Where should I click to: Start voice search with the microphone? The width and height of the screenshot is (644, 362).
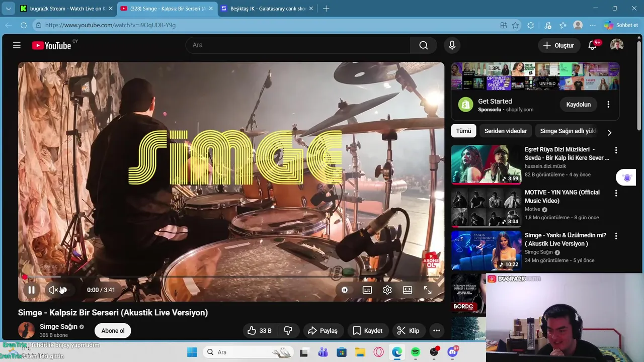[x=452, y=45]
